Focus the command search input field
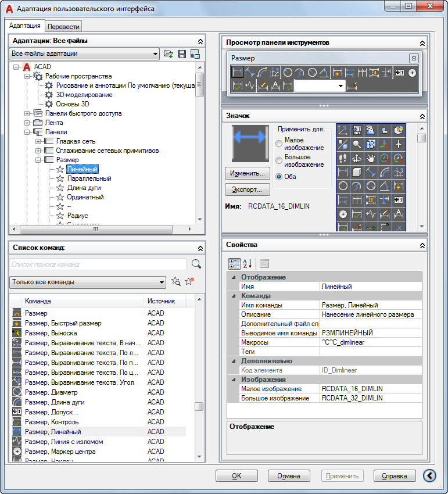This screenshot has height=494, width=448. (x=98, y=264)
